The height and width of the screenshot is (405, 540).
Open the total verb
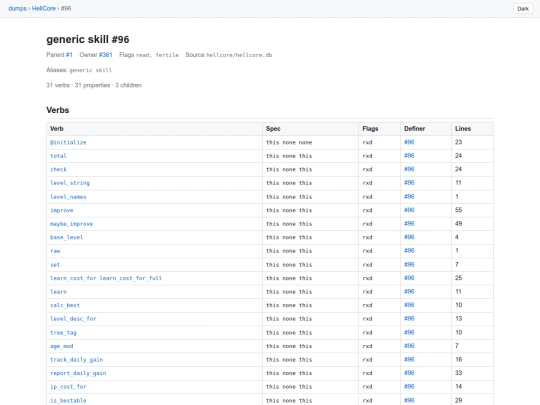pos(58,156)
